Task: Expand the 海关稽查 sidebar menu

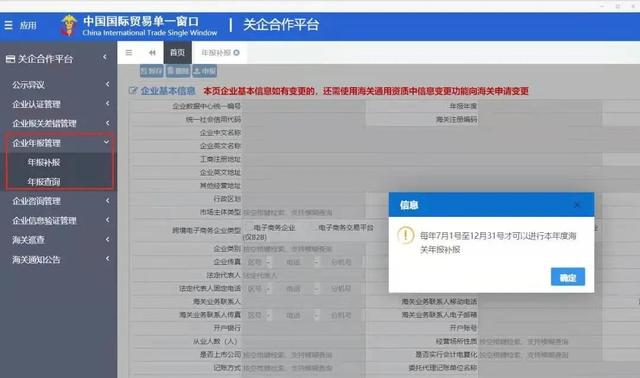Action: pos(58,240)
